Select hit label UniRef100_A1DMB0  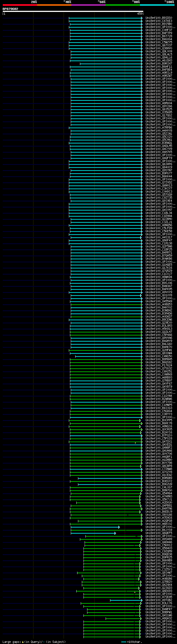click(159, 460)
